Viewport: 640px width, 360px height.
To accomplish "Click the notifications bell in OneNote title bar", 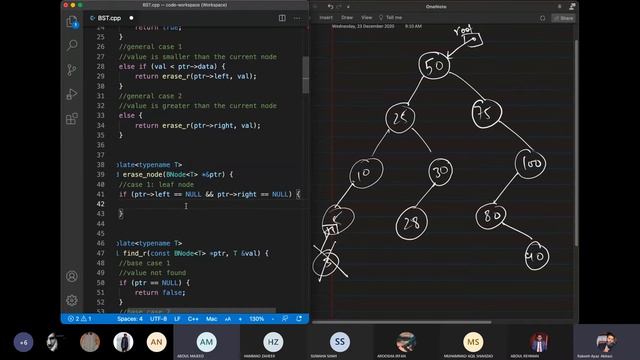I will tap(560, 7).
